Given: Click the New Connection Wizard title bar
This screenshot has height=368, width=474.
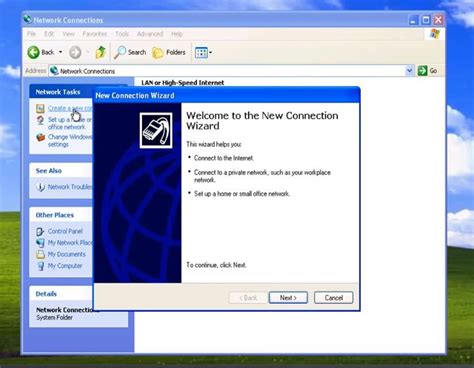Looking at the screenshot, I should tap(226, 95).
